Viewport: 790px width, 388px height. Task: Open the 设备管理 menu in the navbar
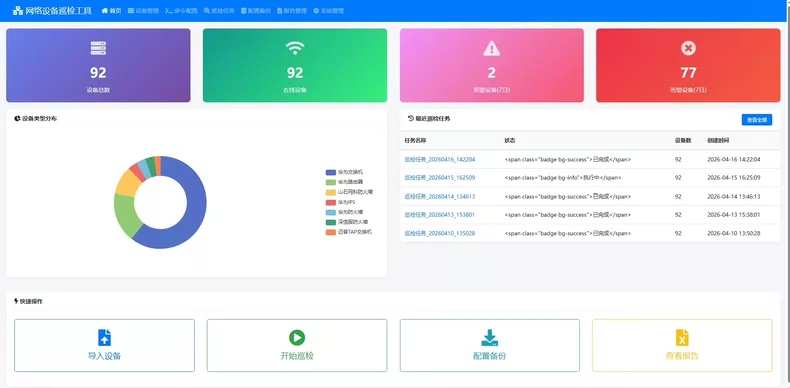[144, 11]
